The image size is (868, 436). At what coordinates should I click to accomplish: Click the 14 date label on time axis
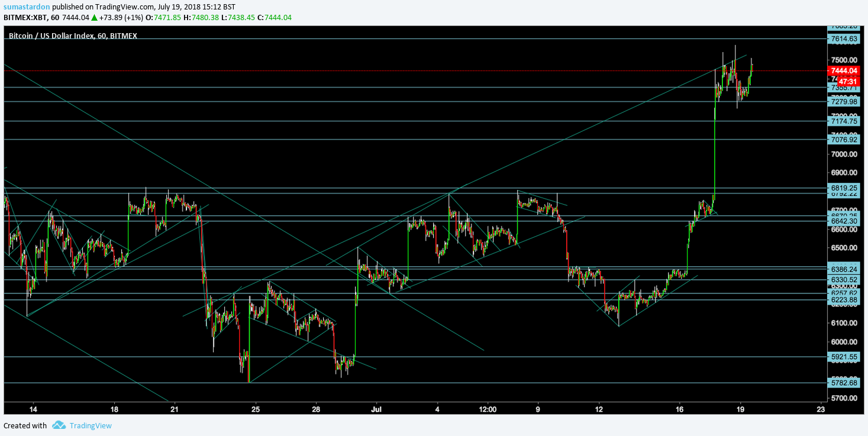(33, 409)
